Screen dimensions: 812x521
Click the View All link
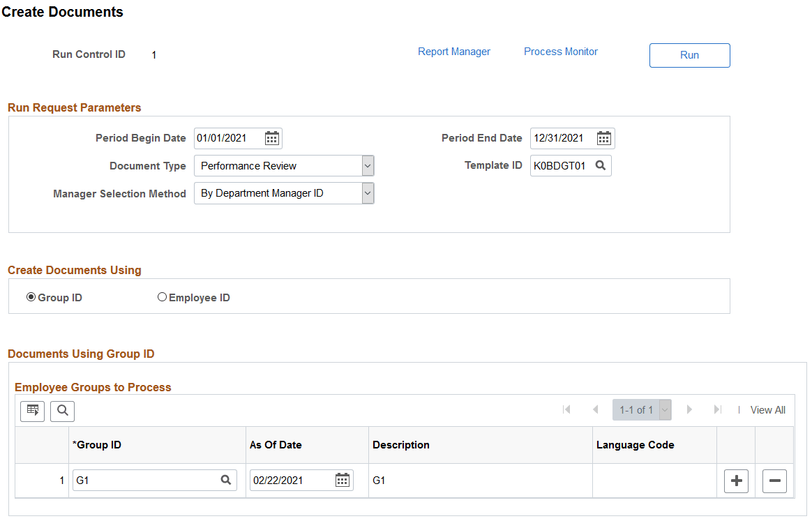(x=767, y=409)
